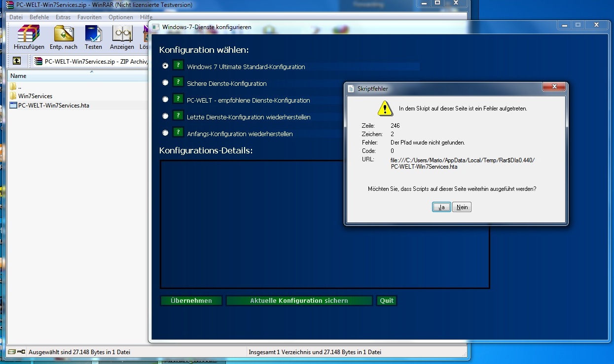This screenshot has height=364, width=614.
Task: Open the Hilfe menu in WinRAR
Action: [146, 17]
